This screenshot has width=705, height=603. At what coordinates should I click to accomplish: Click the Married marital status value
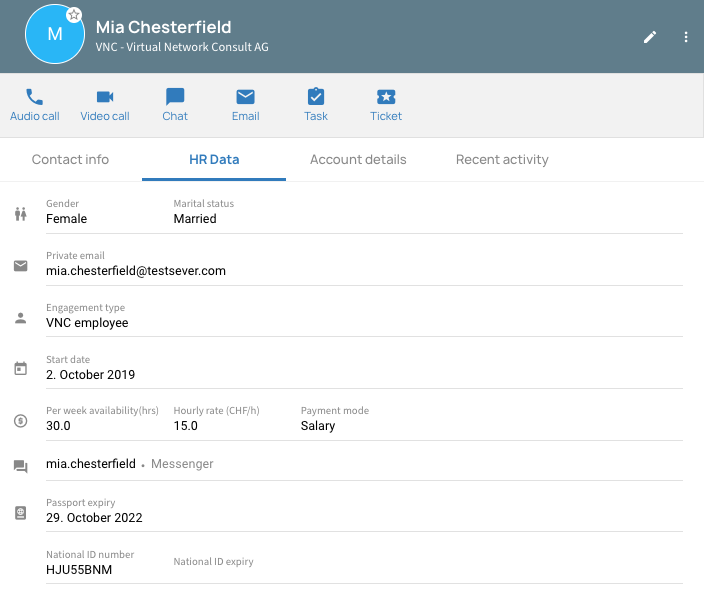point(195,219)
